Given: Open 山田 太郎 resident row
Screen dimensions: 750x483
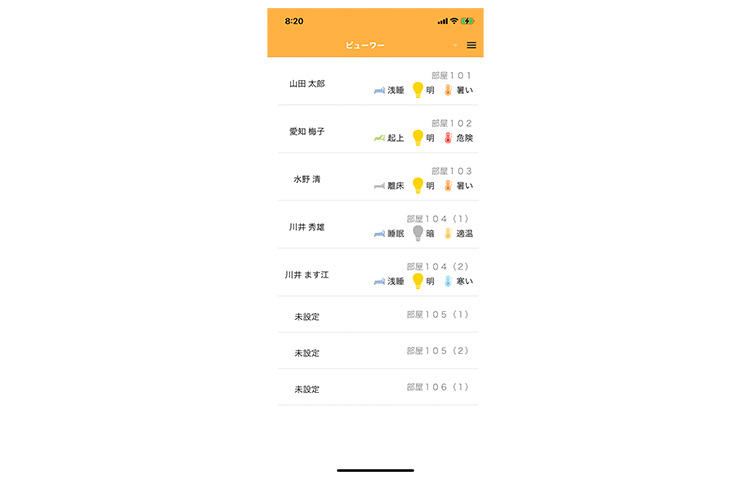Looking at the screenshot, I should (x=378, y=82).
